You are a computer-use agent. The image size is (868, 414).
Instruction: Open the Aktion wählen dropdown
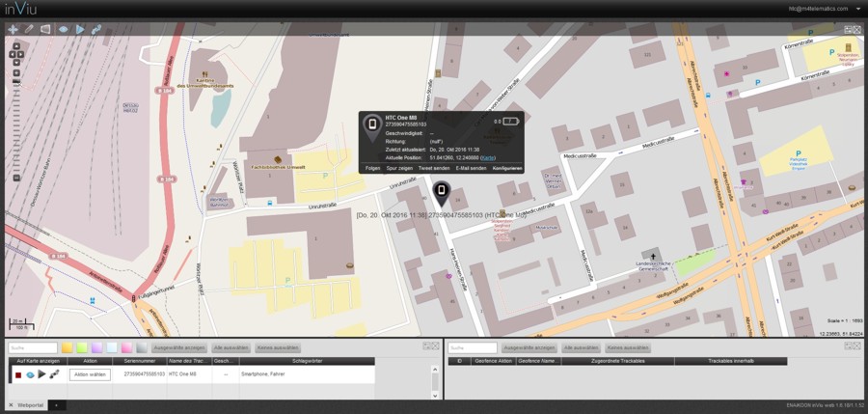coord(90,374)
